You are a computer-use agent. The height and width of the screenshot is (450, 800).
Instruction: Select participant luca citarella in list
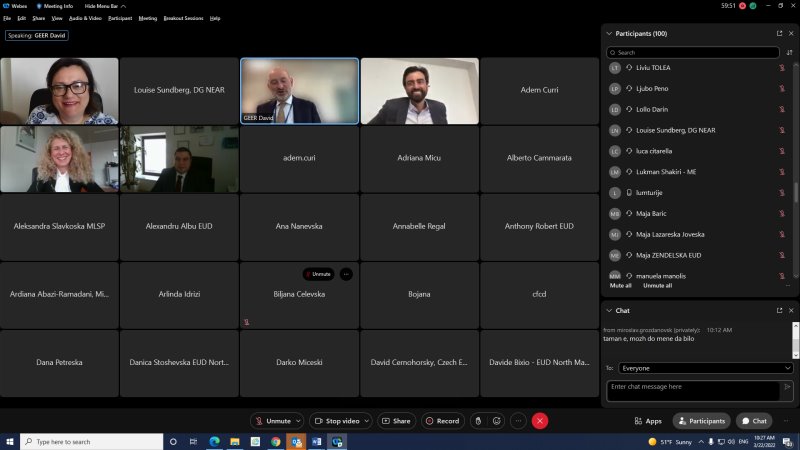[697, 151]
